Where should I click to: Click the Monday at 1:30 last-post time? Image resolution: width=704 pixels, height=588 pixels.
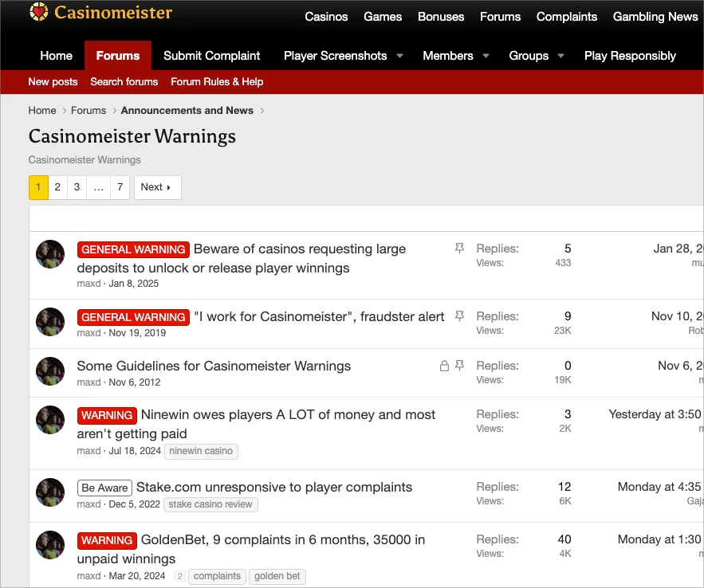click(660, 539)
